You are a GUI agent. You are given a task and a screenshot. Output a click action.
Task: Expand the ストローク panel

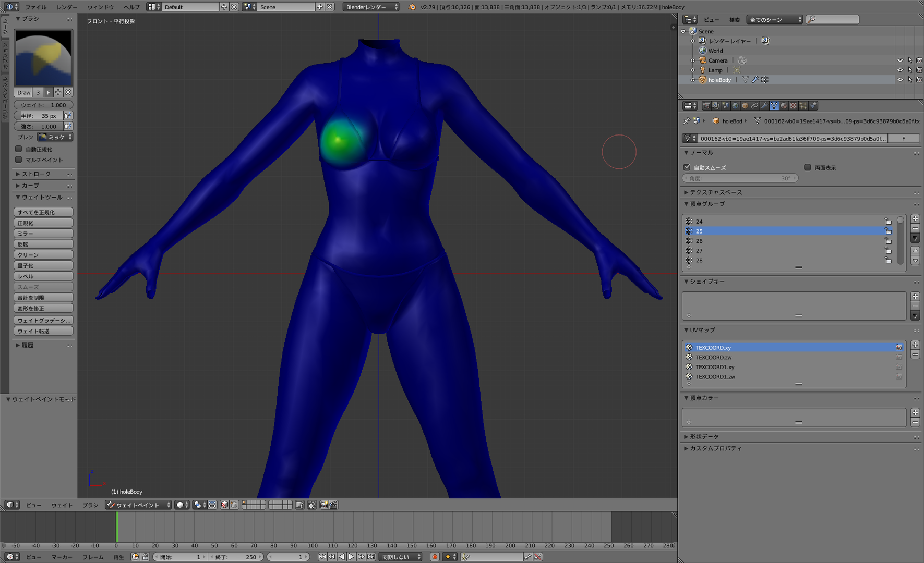36,174
